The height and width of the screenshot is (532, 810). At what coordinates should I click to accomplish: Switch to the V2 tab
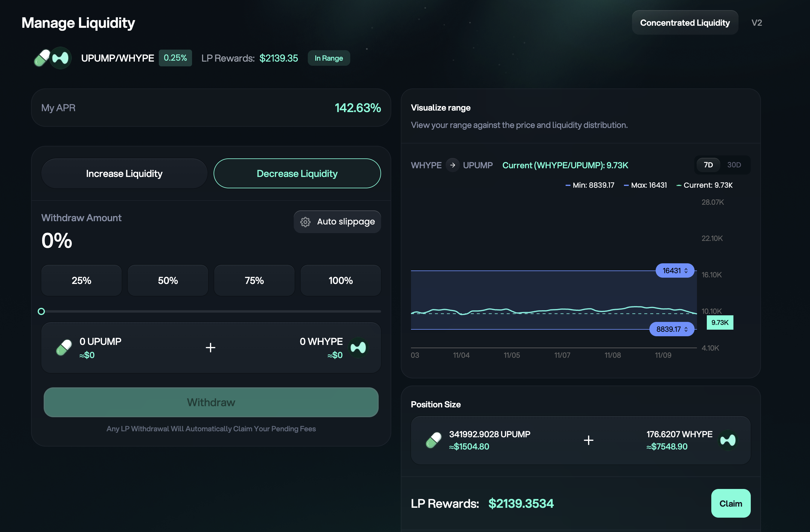click(x=756, y=23)
